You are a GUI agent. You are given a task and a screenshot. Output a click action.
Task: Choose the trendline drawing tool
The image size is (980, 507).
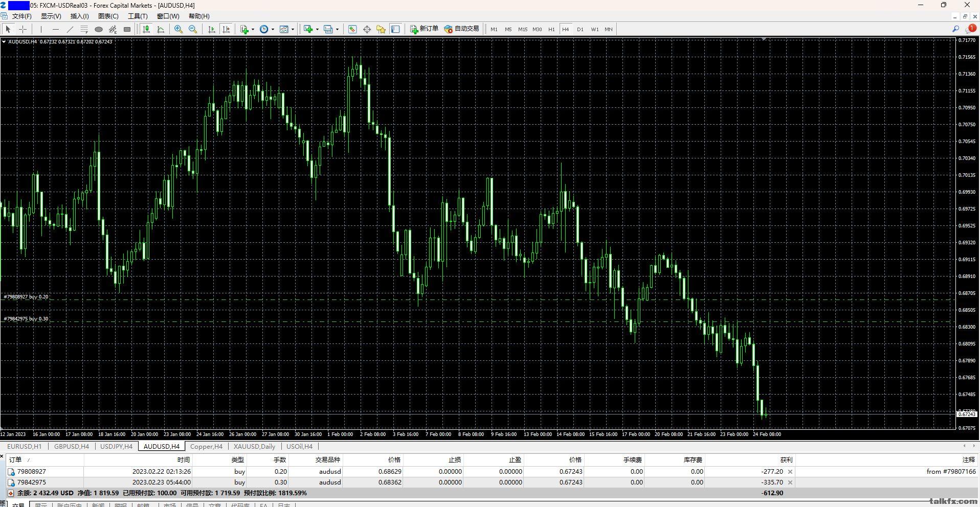click(70, 29)
